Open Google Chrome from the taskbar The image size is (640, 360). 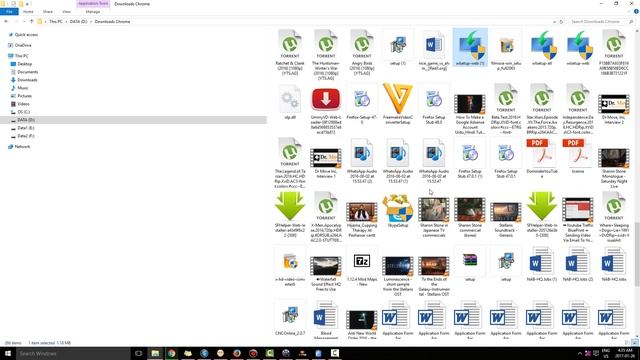(x=171, y=353)
